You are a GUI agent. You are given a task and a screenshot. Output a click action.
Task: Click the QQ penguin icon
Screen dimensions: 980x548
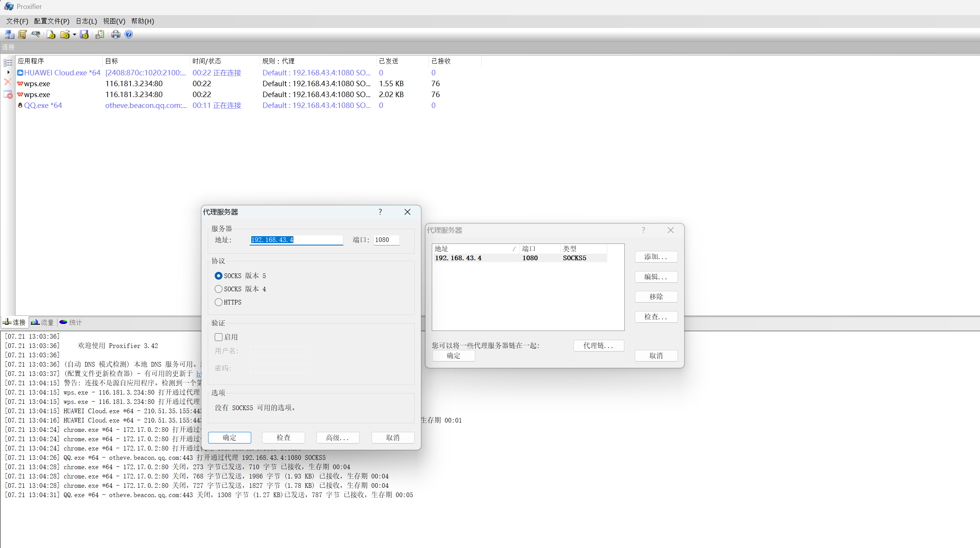pyautogui.click(x=20, y=105)
